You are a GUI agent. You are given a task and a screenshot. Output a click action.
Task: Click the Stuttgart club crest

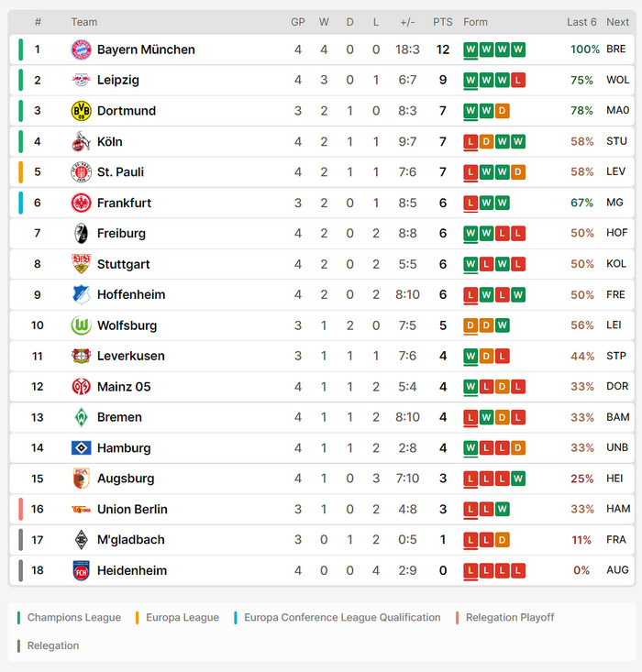tap(82, 264)
